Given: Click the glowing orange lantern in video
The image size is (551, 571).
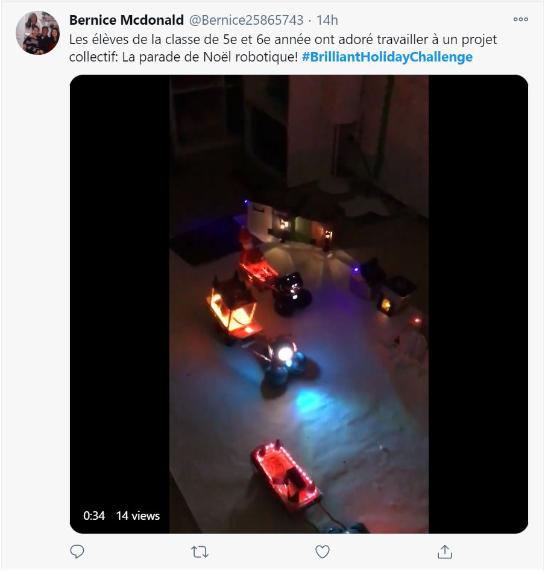Looking at the screenshot, I should coord(233,308).
